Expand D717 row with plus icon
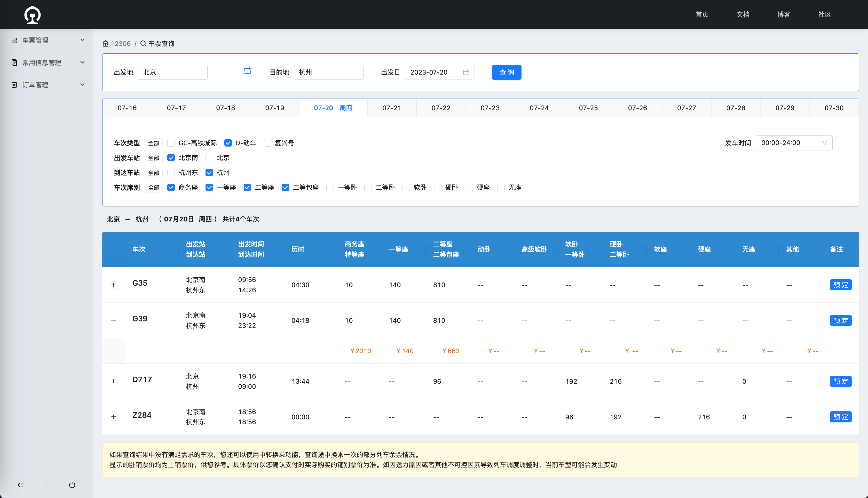Screen dimensions: 868x498 pyautogui.click(x=114, y=381)
